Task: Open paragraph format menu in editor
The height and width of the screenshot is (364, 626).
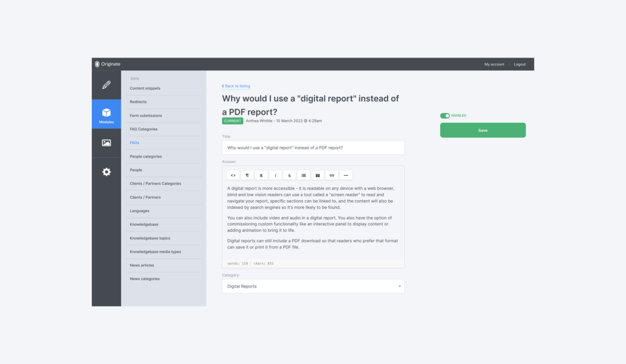Action: pos(247,175)
